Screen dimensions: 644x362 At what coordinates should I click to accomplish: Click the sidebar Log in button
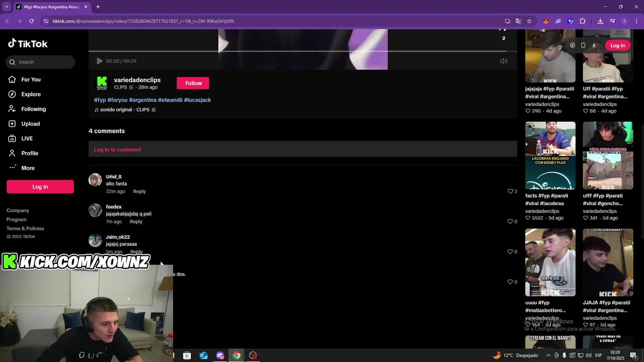pyautogui.click(x=40, y=187)
